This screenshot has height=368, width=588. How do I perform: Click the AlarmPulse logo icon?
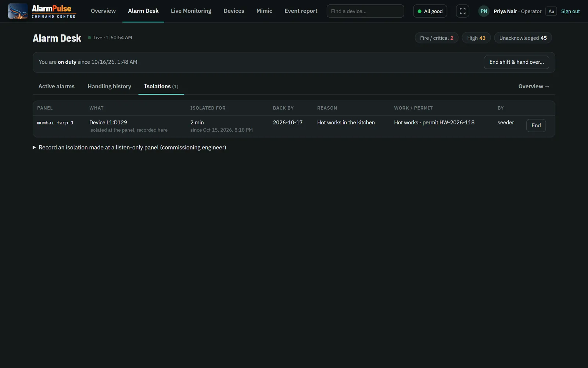tap(18, 11)
